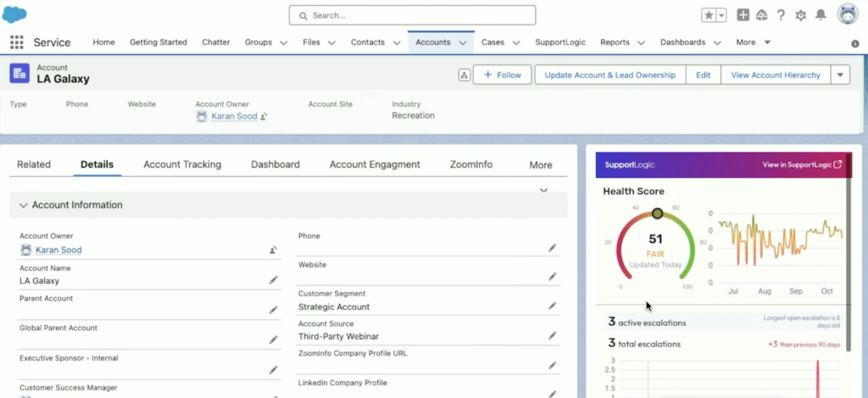Open Karan Sood link under Account Information
868x398 pixels.
coord(58,250)
